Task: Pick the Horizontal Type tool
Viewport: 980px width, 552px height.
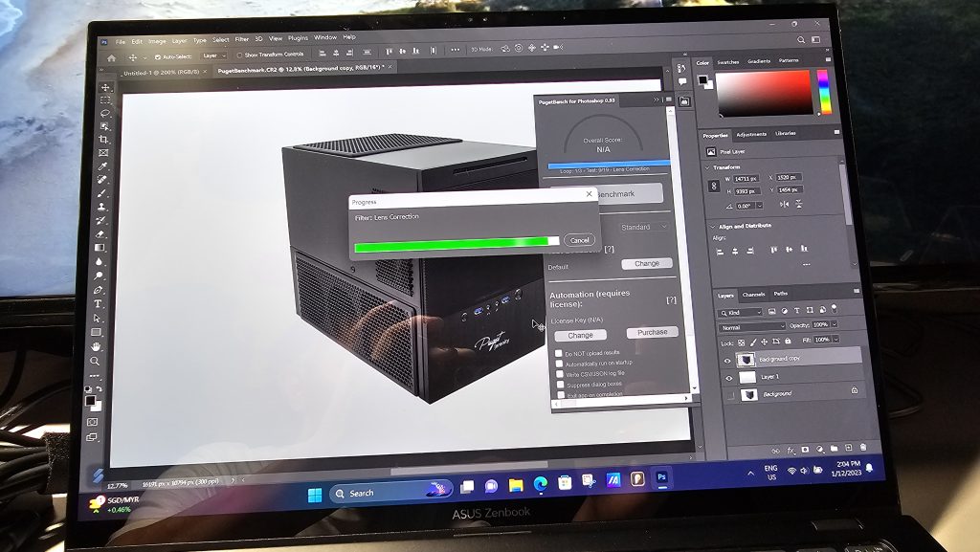Action: (x=98, y=304)
